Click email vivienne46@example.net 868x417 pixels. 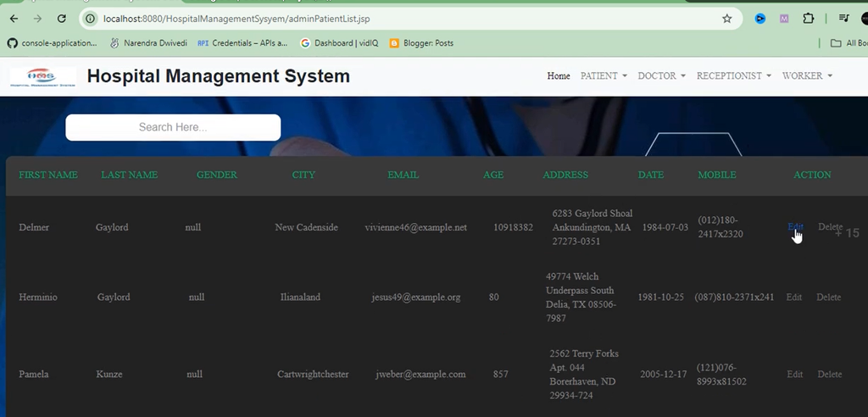pos(415,227)
